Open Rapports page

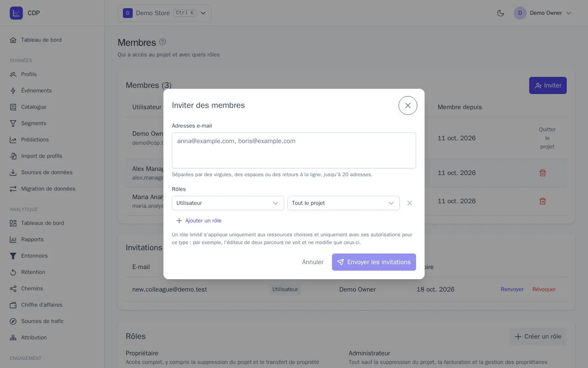click(52, 240)
